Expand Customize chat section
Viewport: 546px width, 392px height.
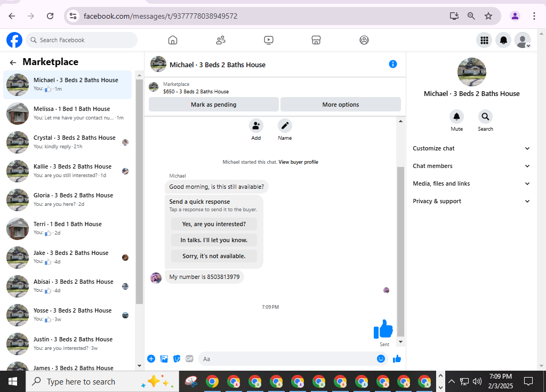click(471, 148)
